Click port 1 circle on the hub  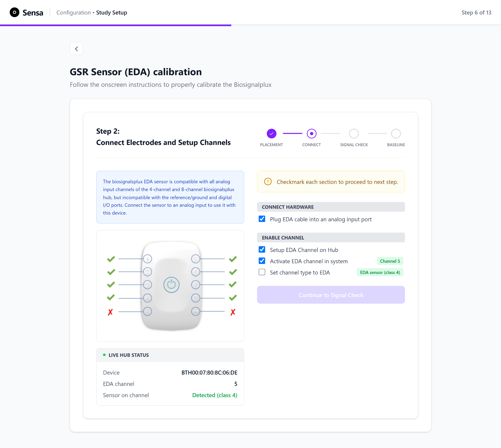tap(148, 259)
